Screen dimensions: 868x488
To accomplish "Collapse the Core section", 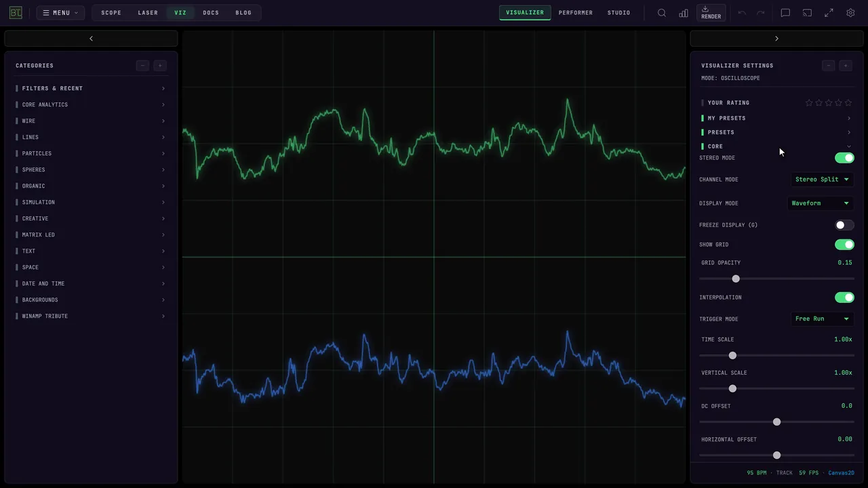I will 776,146.
